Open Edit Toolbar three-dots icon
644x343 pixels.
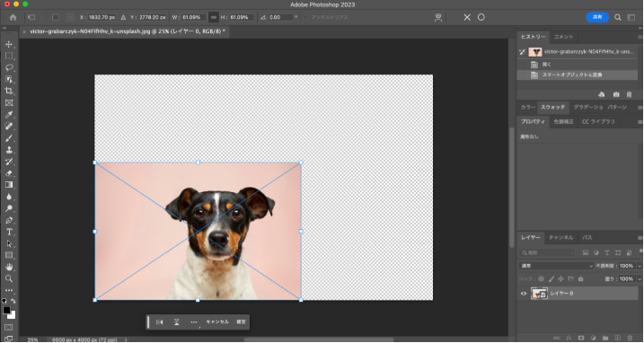coord(9,290)
